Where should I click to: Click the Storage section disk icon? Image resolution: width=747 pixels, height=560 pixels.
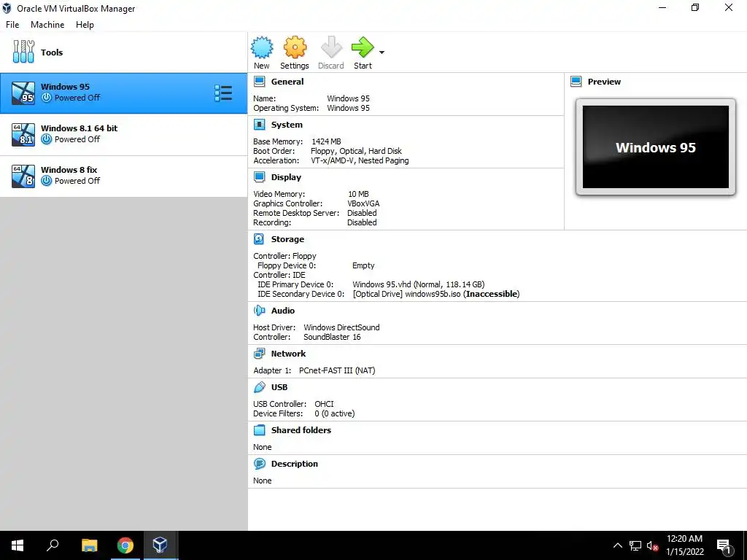(259, 239)
